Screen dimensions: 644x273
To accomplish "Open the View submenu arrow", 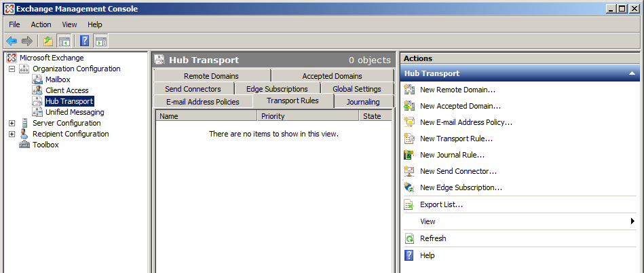I will coord(633,221).
